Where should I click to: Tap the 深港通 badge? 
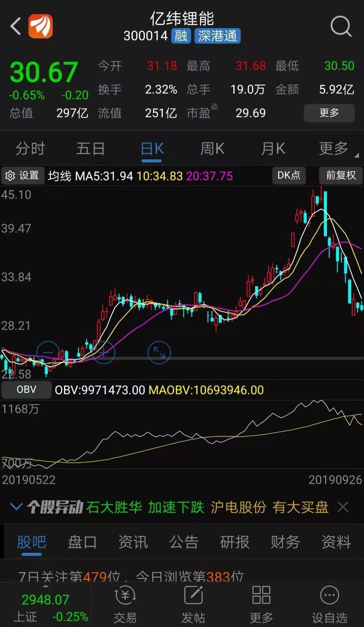[217, 36]
